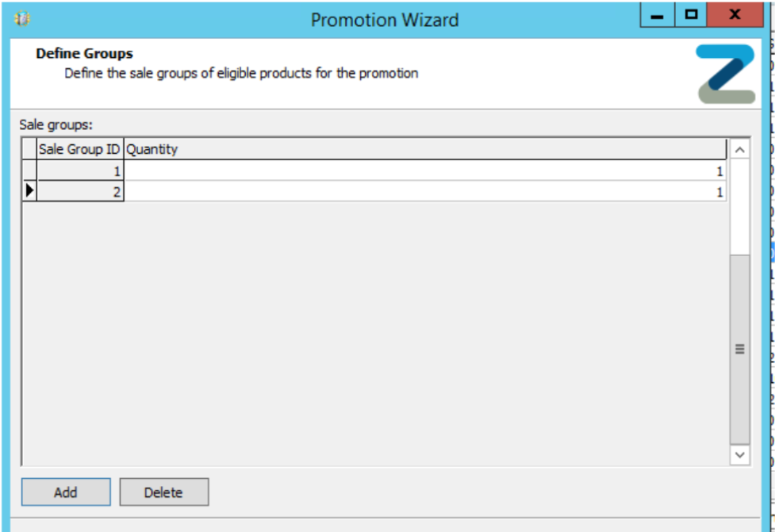Click the scrollbar up arrow in sale groups grid

click(x=739, y=149)
